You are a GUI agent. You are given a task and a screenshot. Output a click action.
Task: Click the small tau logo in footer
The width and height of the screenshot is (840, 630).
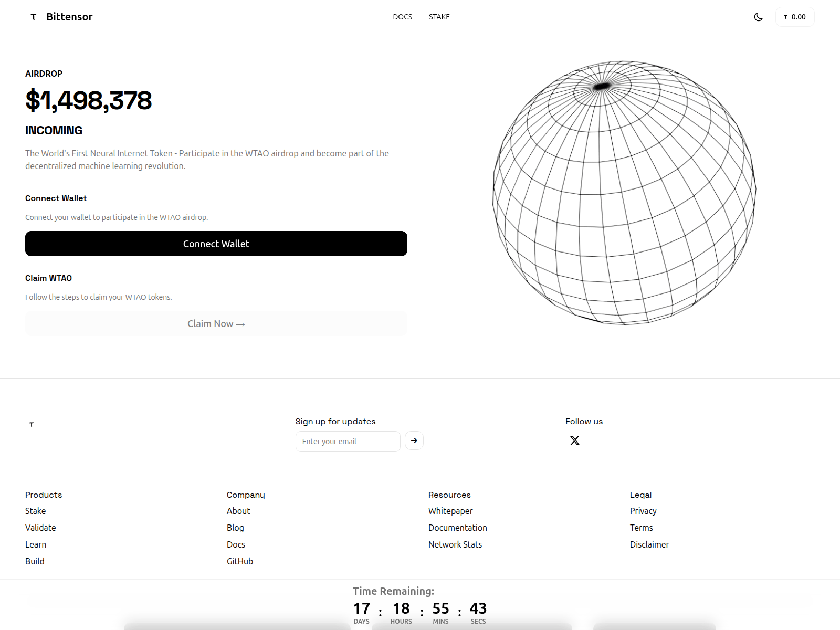click(31, 425)
